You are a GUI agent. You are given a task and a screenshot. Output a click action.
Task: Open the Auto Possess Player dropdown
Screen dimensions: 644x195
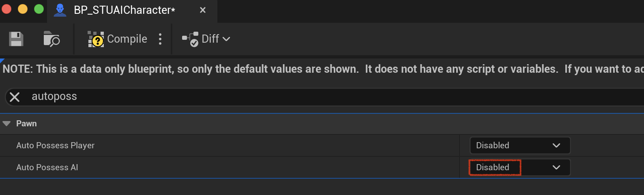(520, 145)
